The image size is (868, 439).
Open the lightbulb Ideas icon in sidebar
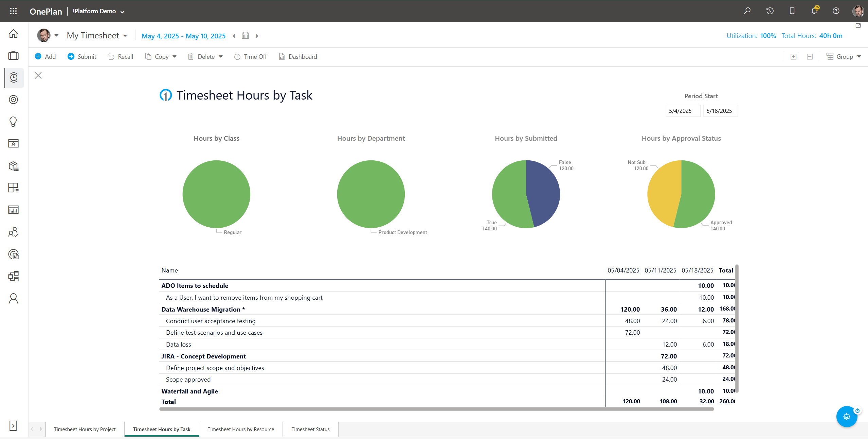13,122
